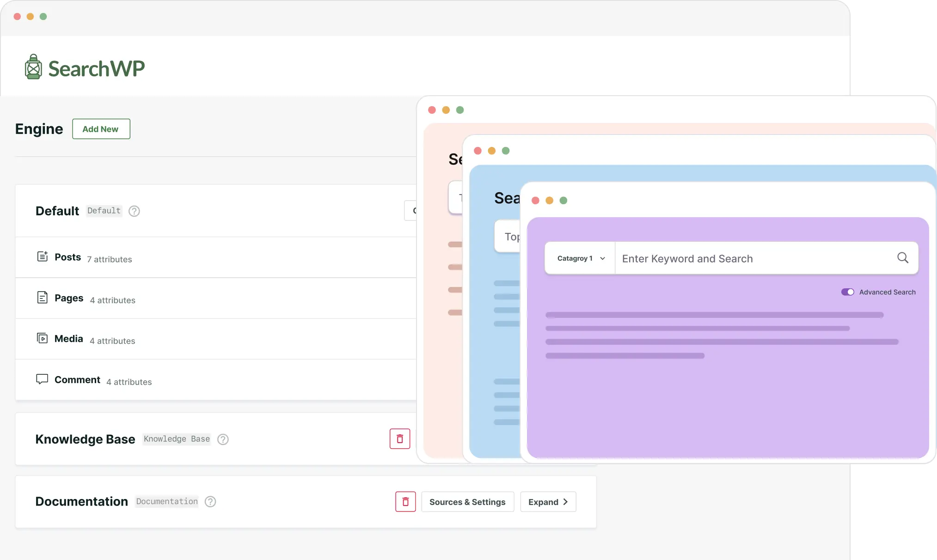Screen dimensions: 937x560
Task: Open Sources & Settings for Documentation
Action: (x=467, y=502)
